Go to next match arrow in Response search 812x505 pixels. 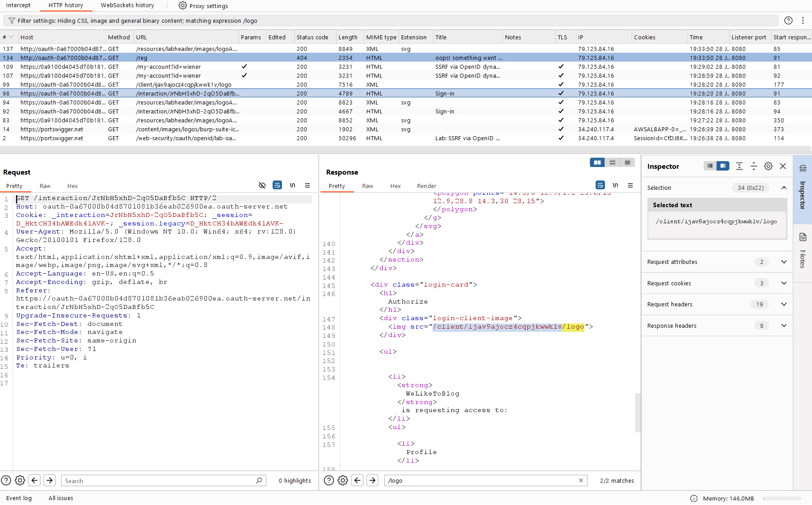click(373, 480)
